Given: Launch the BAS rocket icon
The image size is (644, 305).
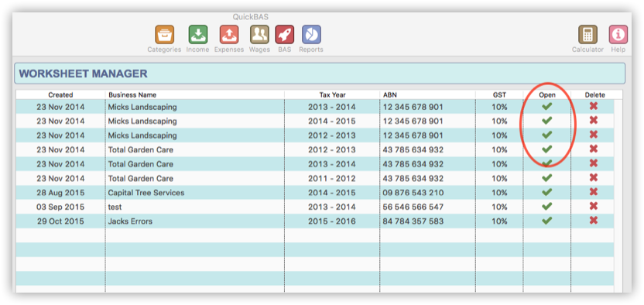Looking at the screenshot, I should coord(285,35).
